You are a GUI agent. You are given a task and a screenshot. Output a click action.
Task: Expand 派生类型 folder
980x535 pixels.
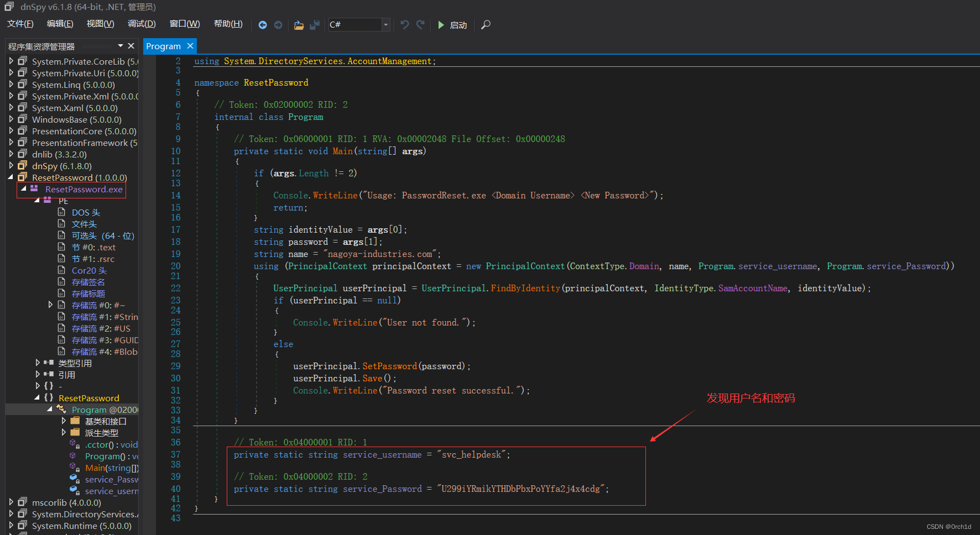(x=64, y=433)
